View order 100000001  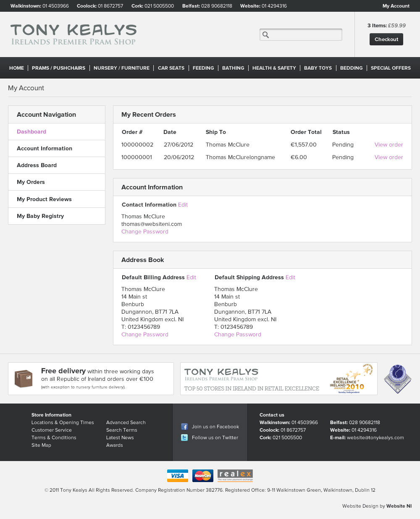click(388, 157)
